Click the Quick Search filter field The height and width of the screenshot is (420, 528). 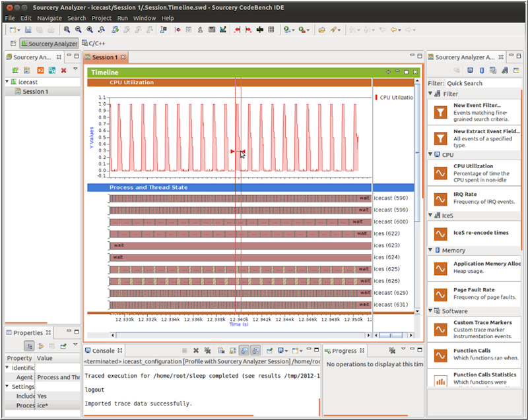pyautogui.click(x=484, y=83)
